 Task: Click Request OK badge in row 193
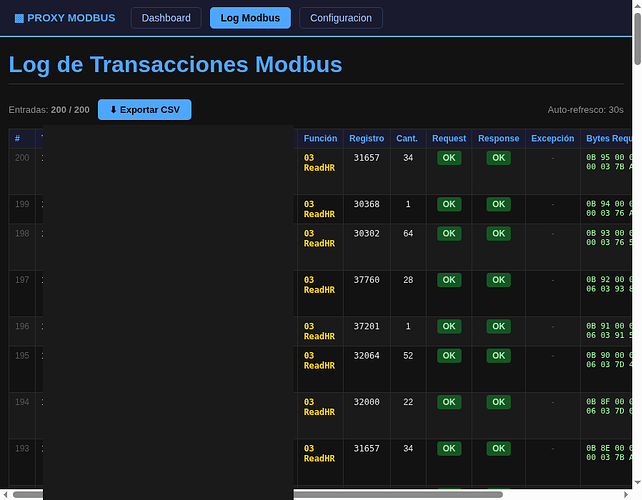(x=449, y=448)
